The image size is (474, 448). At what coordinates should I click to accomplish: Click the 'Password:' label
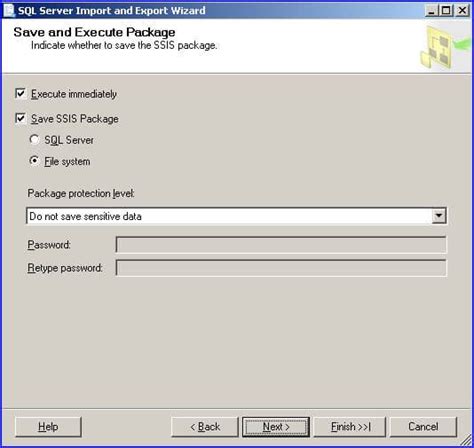pyautogui.click(x=49, y=245)
